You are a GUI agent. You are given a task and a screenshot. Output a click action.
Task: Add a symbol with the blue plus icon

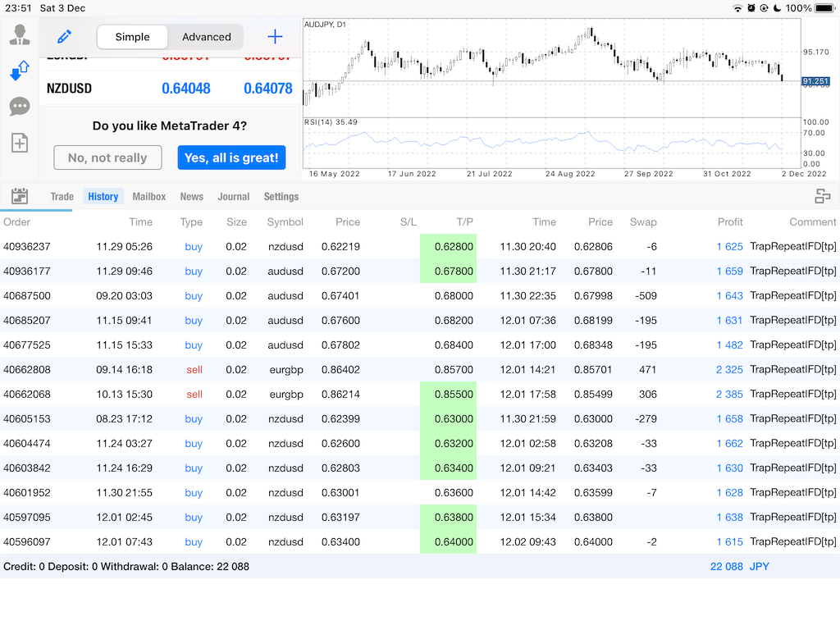pyautogui.click(x=275, y=36)
